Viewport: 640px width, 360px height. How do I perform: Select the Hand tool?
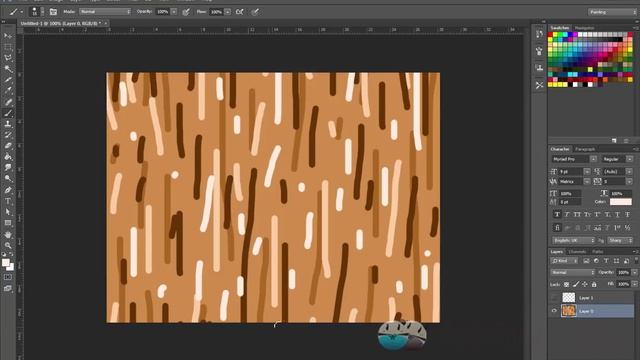pyautogui.click(x=8, y=235)
